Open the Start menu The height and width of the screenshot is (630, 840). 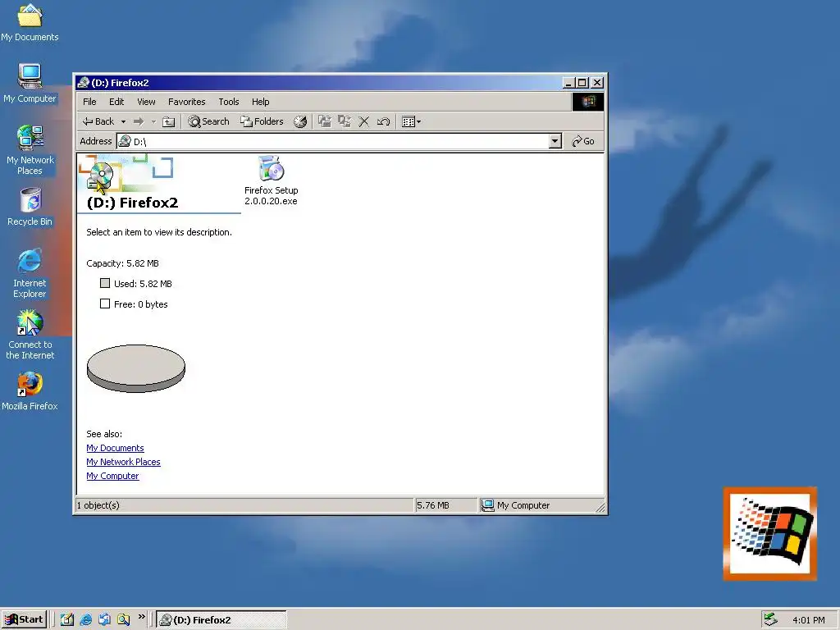point(24,620)
